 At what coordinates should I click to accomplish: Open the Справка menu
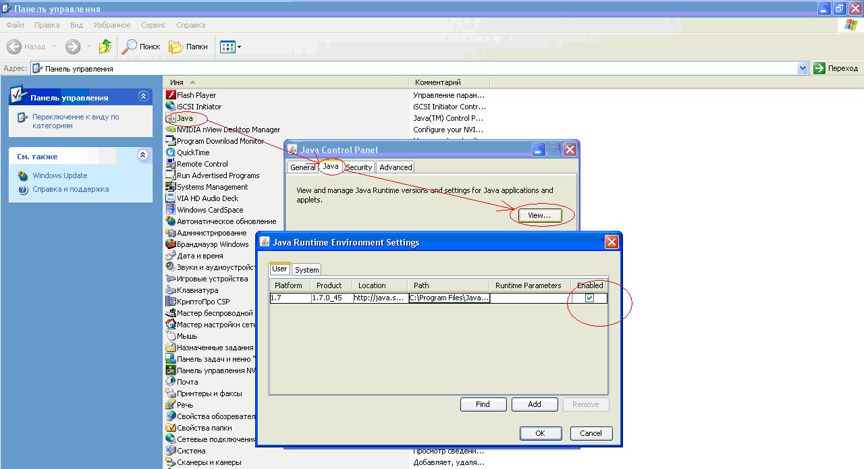tap(190, 25)
